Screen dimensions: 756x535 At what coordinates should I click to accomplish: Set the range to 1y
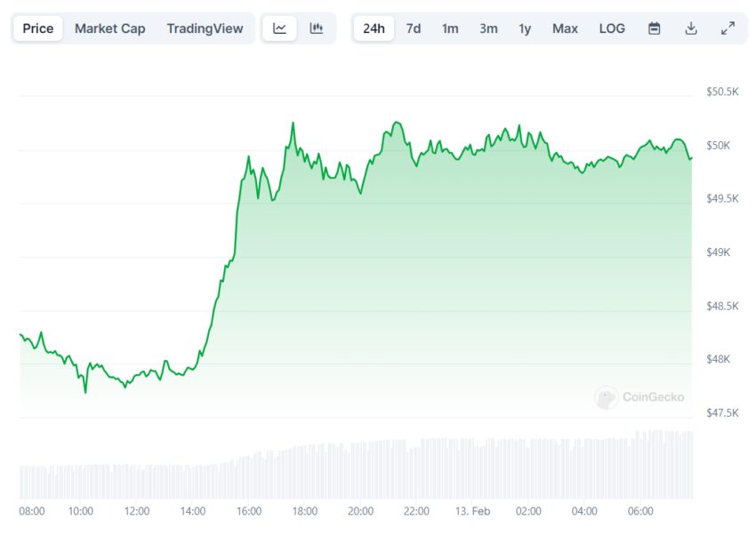tap(525, 28)
